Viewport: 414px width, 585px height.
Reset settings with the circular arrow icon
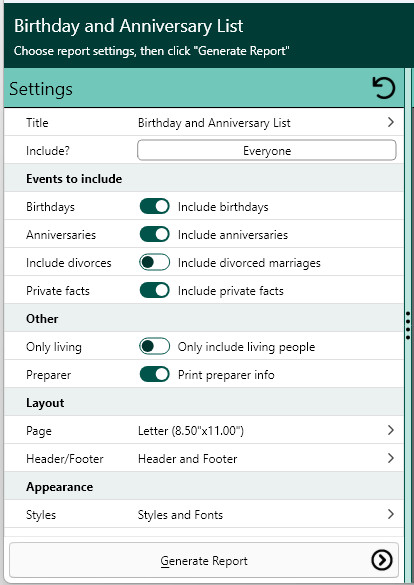383,88
